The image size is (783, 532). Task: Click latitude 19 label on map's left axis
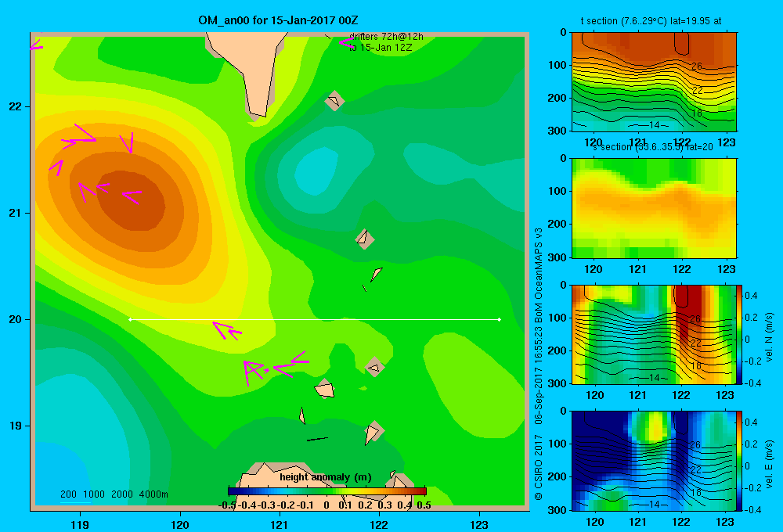pyautogui.click(x=16, y=426)
